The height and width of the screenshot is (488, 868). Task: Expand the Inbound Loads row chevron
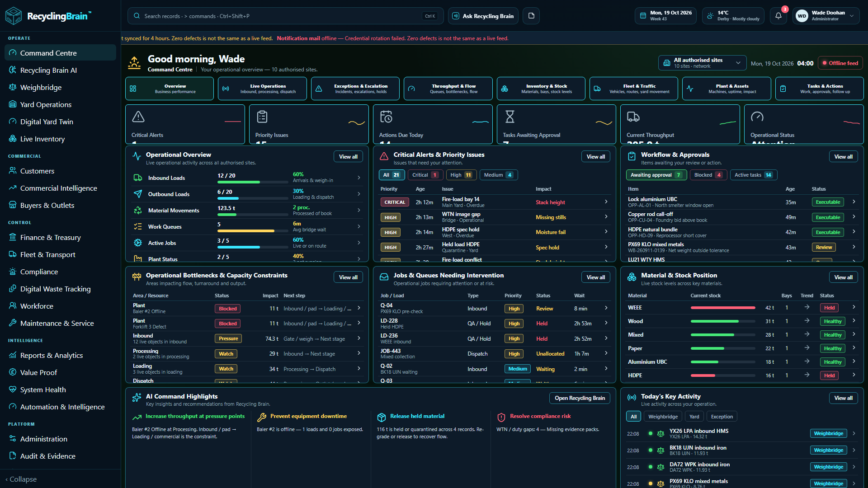pos(359,178)
